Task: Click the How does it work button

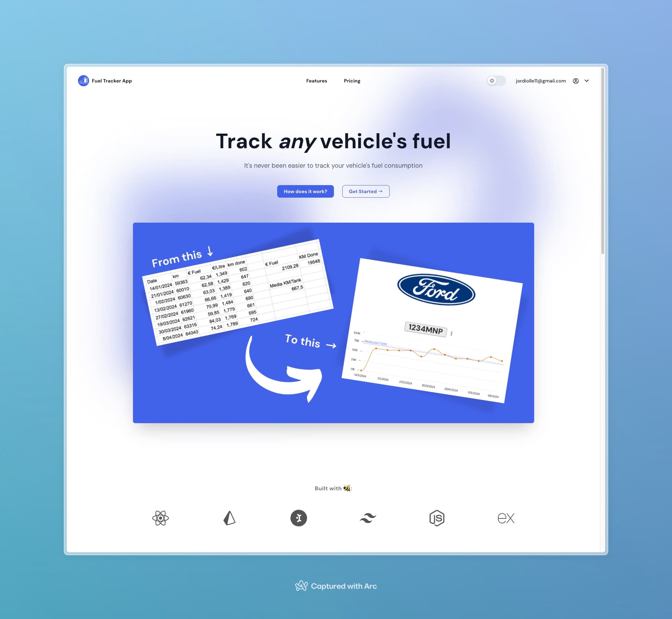Action: click(305, 191)
